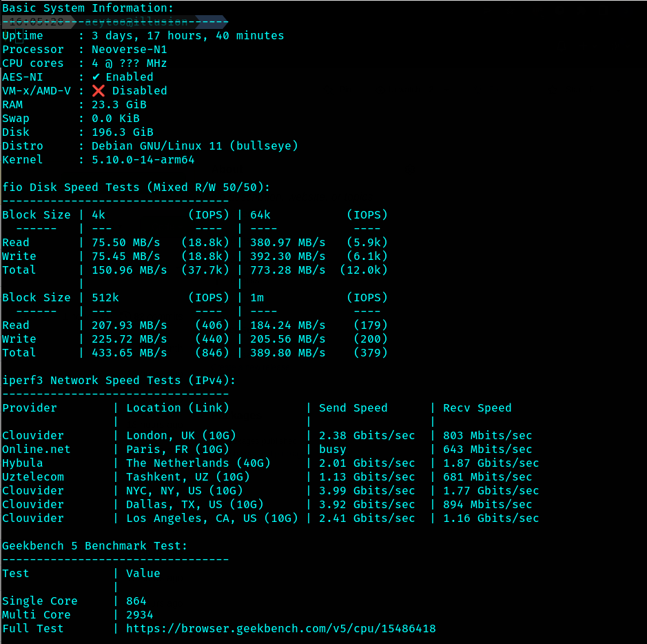Click the location 'Los Angeles, CA, US (10G)'

212,519
